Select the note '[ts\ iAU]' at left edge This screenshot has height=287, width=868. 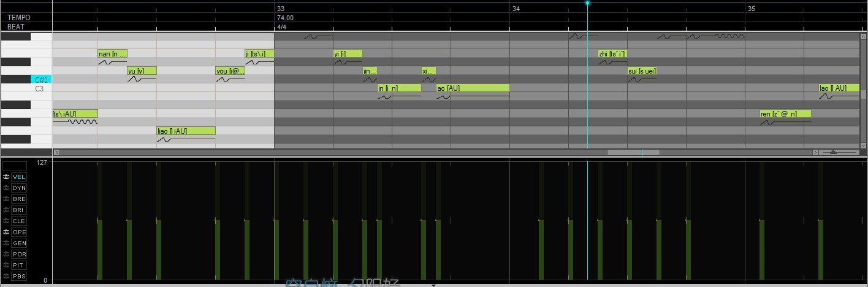point(75,114)
